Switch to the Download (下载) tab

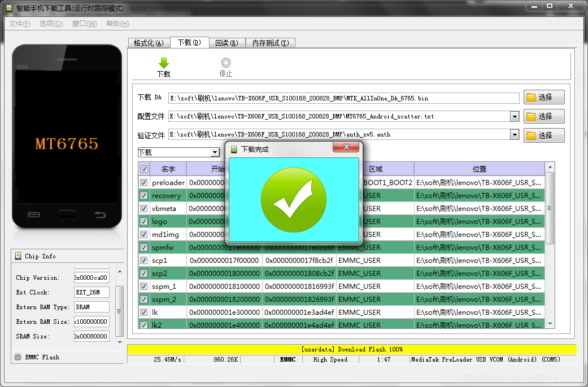[189, 42]
